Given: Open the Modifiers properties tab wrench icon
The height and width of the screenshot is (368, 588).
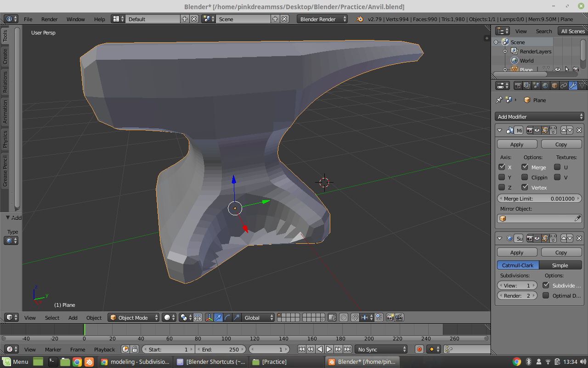Looking at the screenshot, I should (573, 86).
